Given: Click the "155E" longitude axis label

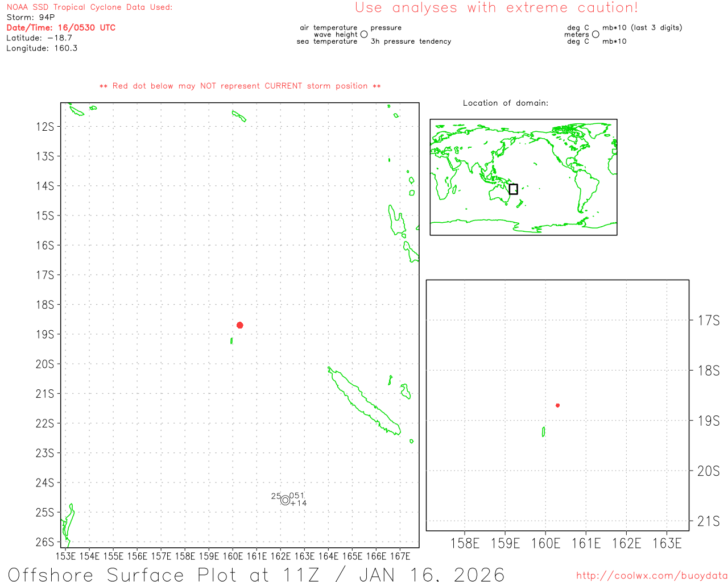Looking at the screenshot, I should [x=113, y=556].
